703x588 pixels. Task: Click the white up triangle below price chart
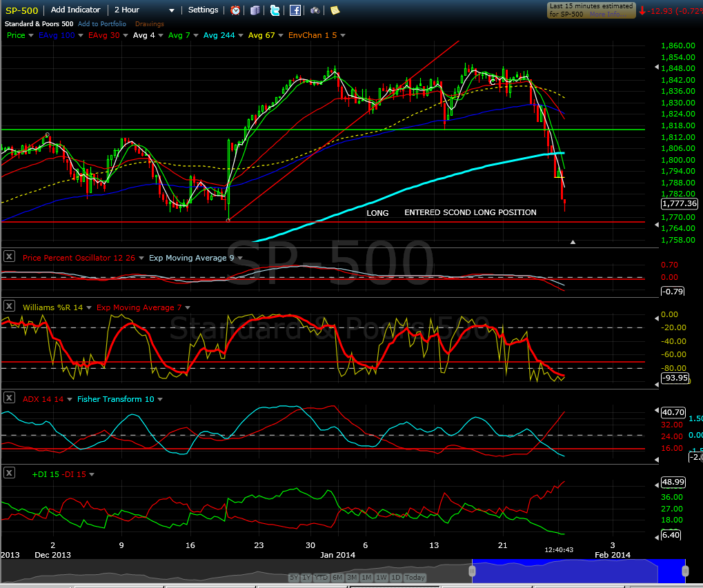573,242
